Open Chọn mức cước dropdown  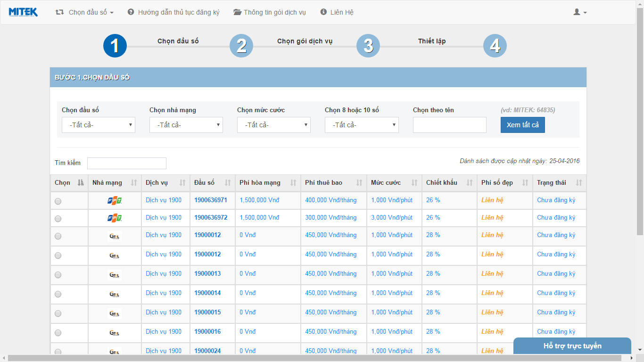click(274, 125)
